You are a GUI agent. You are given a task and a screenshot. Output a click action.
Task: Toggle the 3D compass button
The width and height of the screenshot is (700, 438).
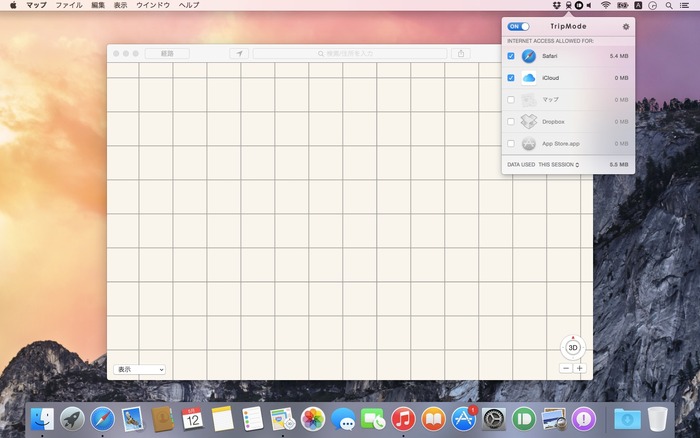click(573, 348)
